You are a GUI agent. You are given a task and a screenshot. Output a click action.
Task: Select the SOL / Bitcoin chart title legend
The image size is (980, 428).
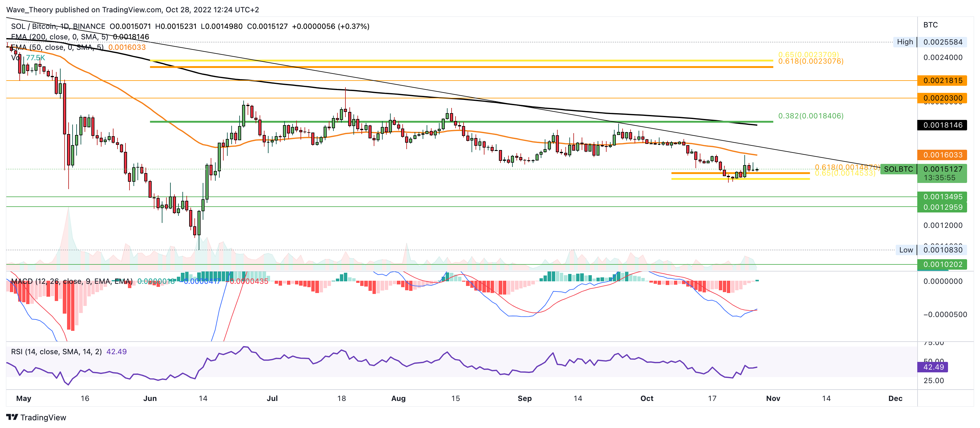point(58,26)
